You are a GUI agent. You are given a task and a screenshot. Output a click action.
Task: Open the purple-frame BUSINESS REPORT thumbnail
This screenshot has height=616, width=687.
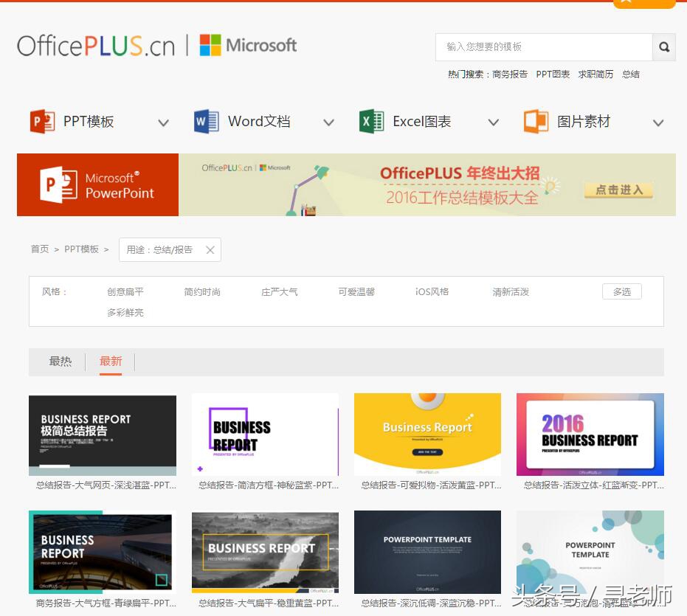[265, 435]
